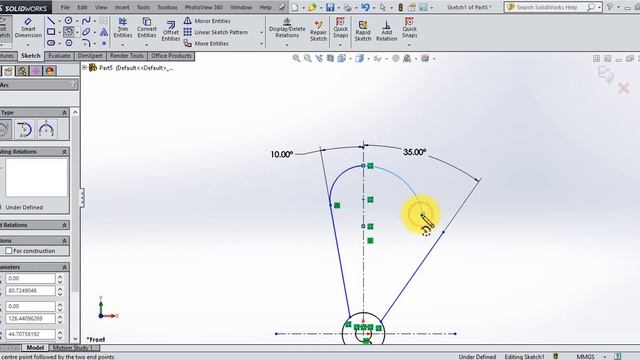This screenshot has height=360, width=640.
Task: Toggle the For construction checkbox
Action: click(x=9, y=251)
